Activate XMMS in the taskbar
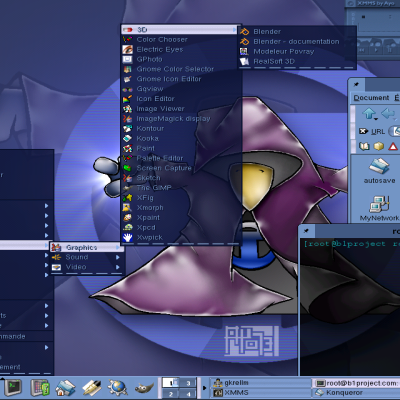Screen dimensions: 400x400 (x=261, y=393)
